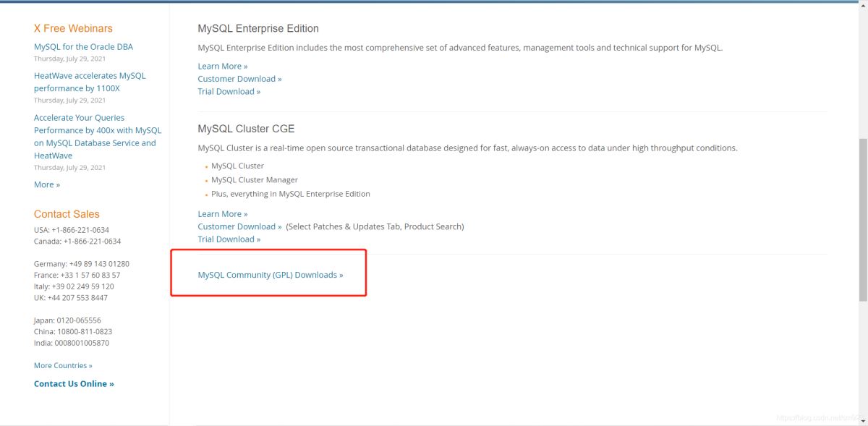Screen dimensions: 868x426
Task: Click the Free Webinars heading
Action: pos(73,29)
